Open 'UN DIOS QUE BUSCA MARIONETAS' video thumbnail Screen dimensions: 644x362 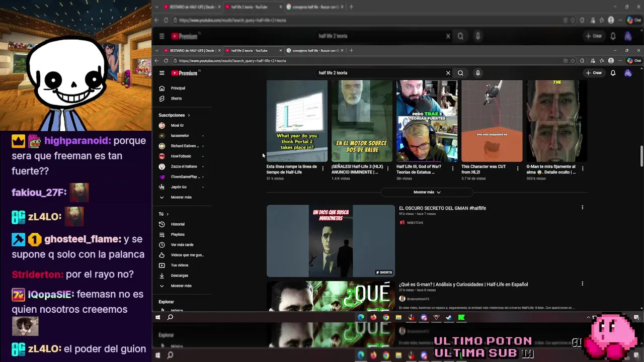coord(331,241)
